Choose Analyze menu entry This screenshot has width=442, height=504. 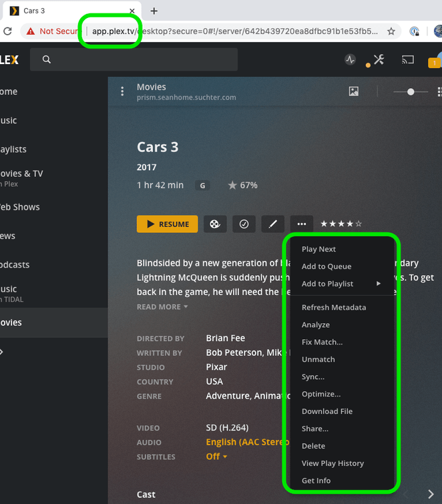(342, 325)
